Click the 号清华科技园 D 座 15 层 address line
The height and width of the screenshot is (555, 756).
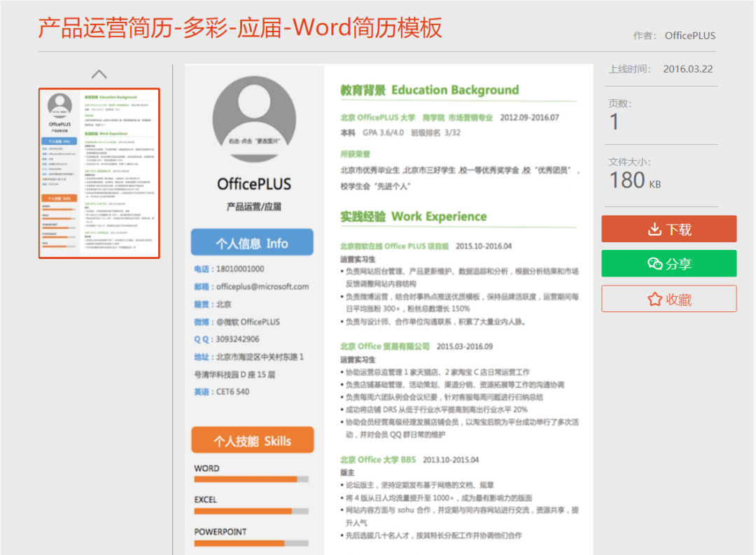coord(234,374)
